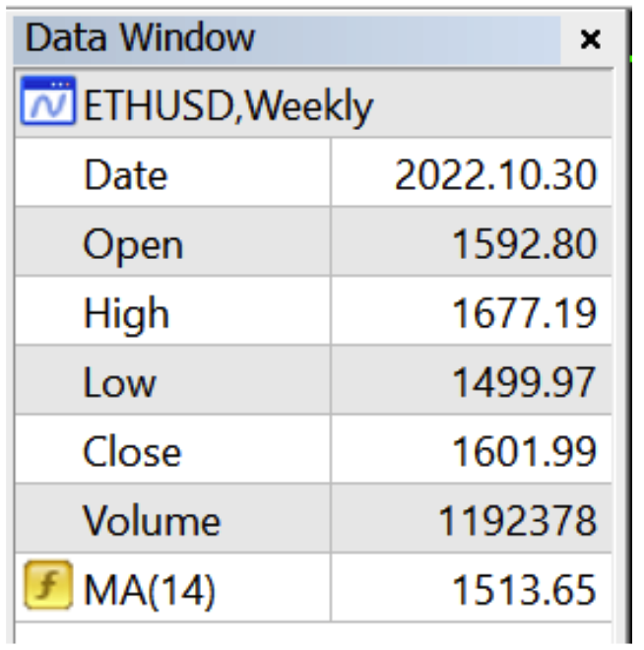Select the Low label
This screenshot has height=650, width=644.
[119, 382]
